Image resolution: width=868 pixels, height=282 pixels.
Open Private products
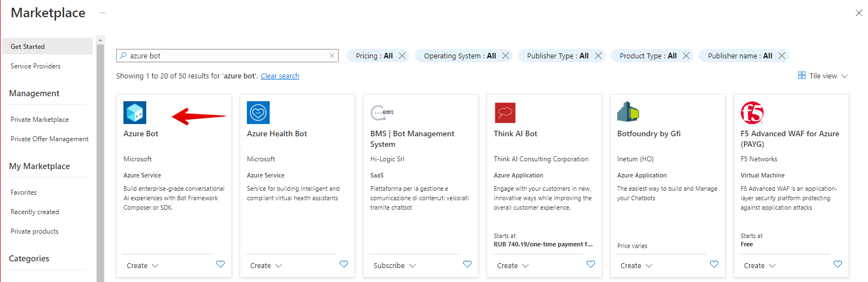(34, 231)
